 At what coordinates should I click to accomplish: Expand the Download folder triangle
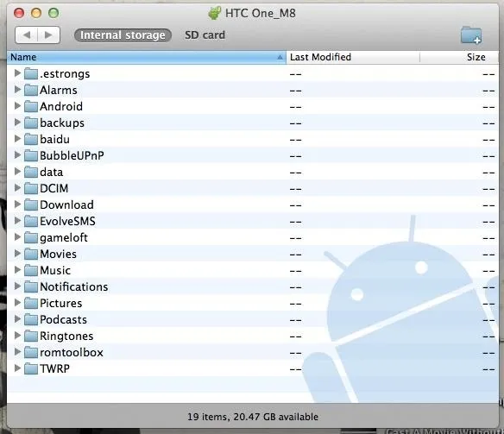pyautogui.click(x=17, y=204)
